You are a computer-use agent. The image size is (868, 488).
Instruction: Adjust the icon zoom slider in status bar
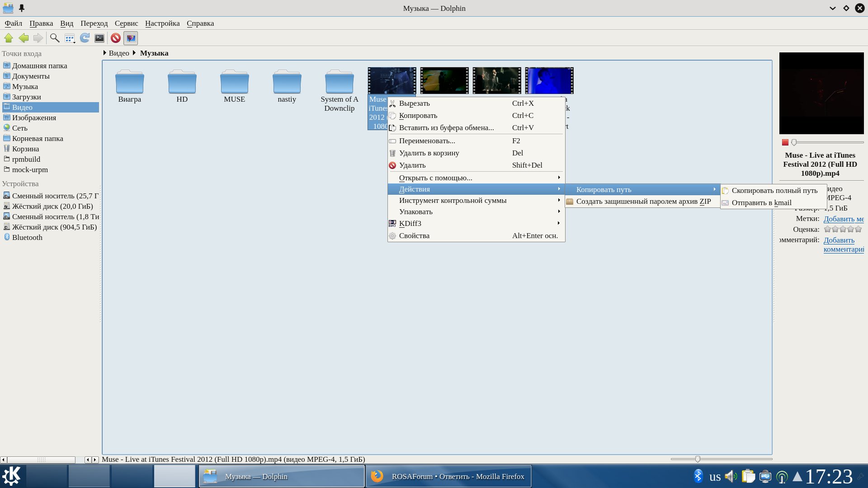click(x=698, y=459)
